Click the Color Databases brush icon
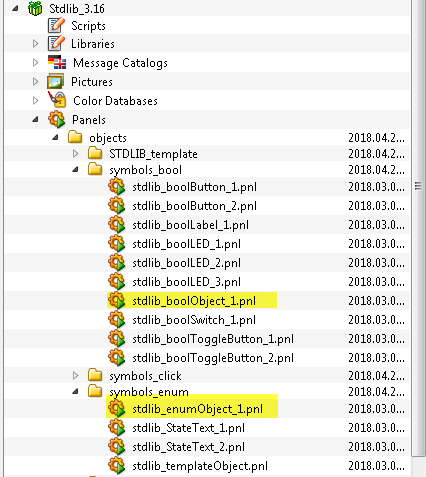This screenshot has height=477, width=426. tap(57, 100)
